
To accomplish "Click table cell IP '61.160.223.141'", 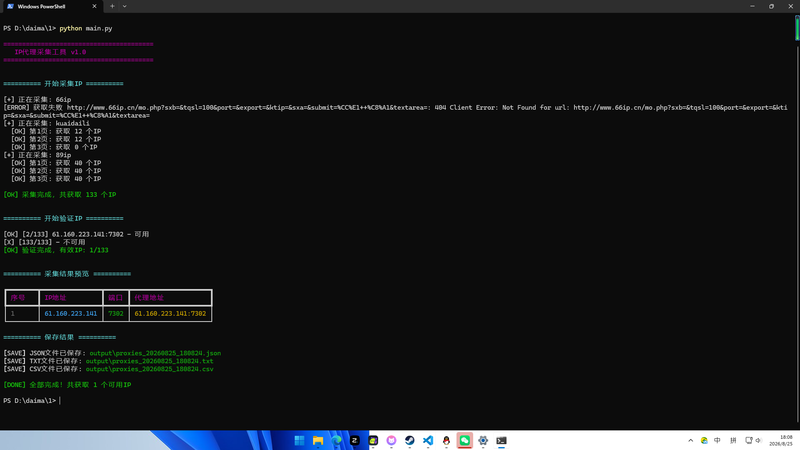I will (x=70, y=314).
